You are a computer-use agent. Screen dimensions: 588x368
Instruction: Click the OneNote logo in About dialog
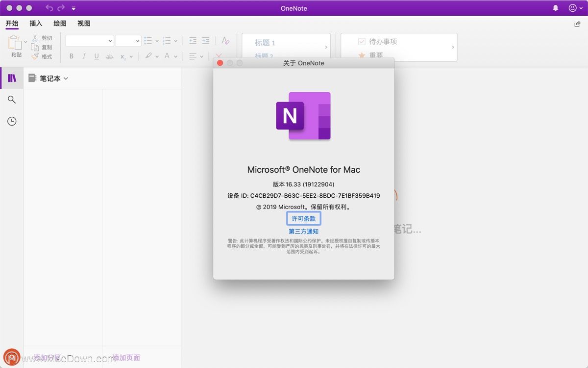click(303, 116)
